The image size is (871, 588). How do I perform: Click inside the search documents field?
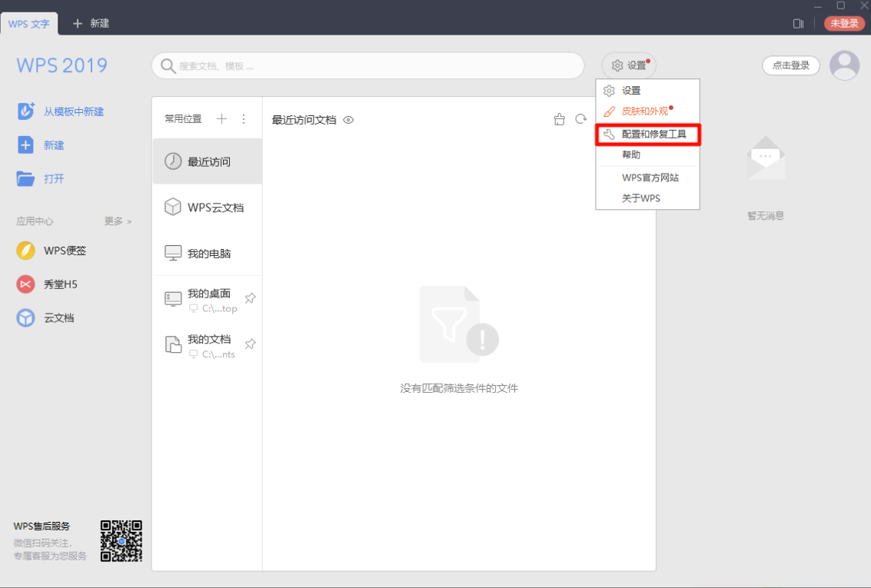[x=367, y=66]
